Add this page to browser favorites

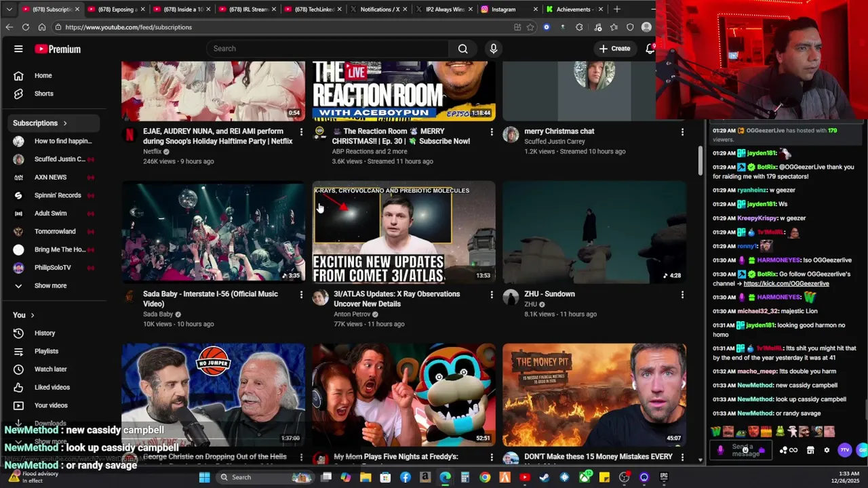[530, 27]
